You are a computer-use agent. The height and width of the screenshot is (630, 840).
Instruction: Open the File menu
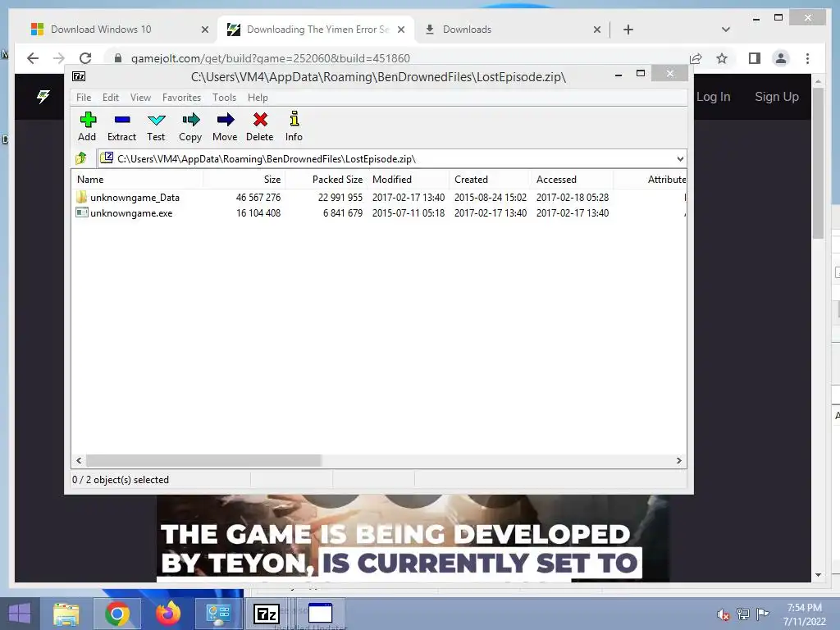pos(84,98)
